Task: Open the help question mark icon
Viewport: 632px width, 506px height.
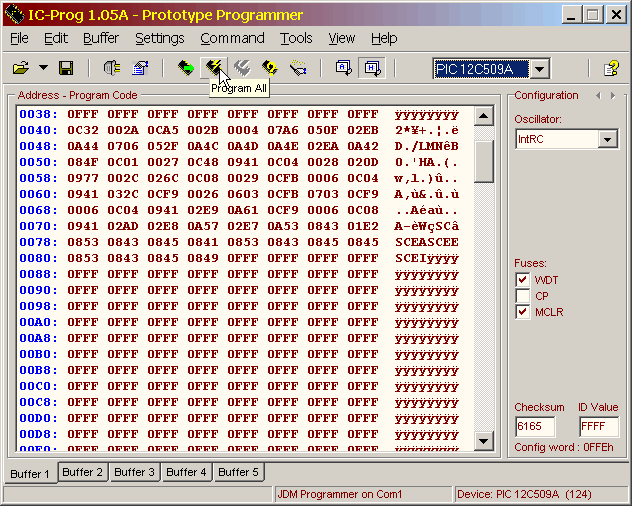Action: 611,68
